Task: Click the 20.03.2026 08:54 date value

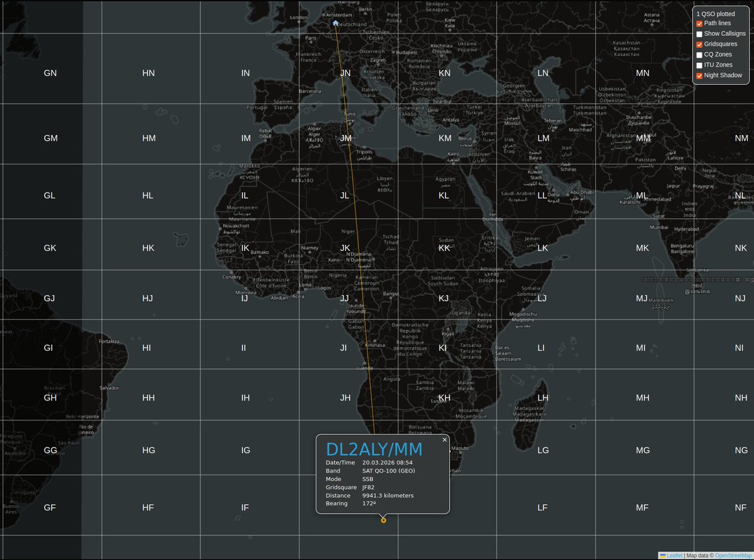Action: 387,463
